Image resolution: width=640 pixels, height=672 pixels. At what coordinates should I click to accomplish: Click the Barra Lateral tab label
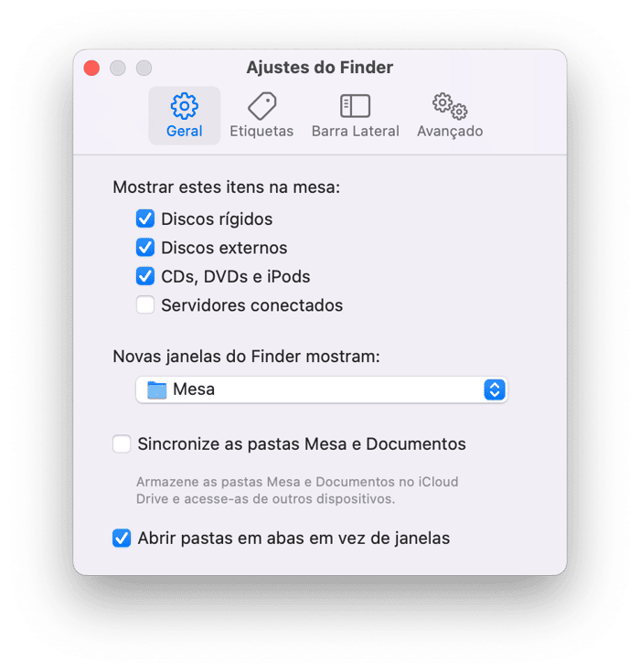[356, 131]
